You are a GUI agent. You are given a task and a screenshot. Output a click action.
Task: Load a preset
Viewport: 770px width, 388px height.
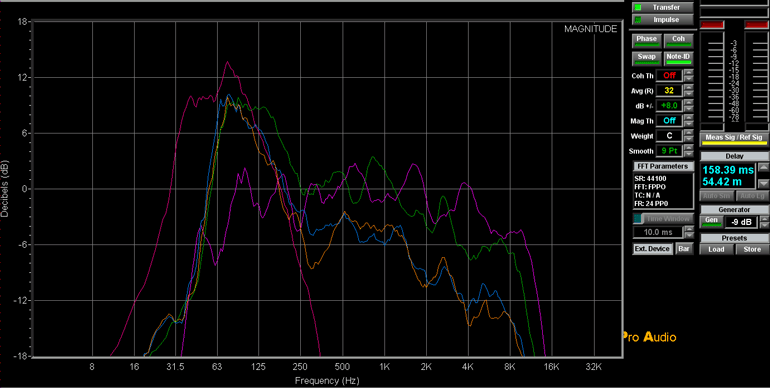coord(716,249)
